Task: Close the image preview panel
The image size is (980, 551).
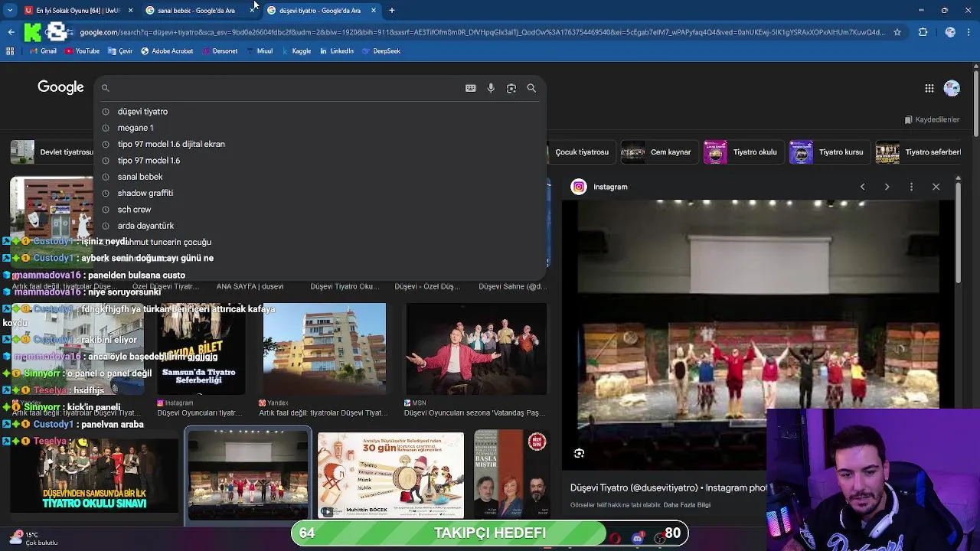Action: click(936, 187)
